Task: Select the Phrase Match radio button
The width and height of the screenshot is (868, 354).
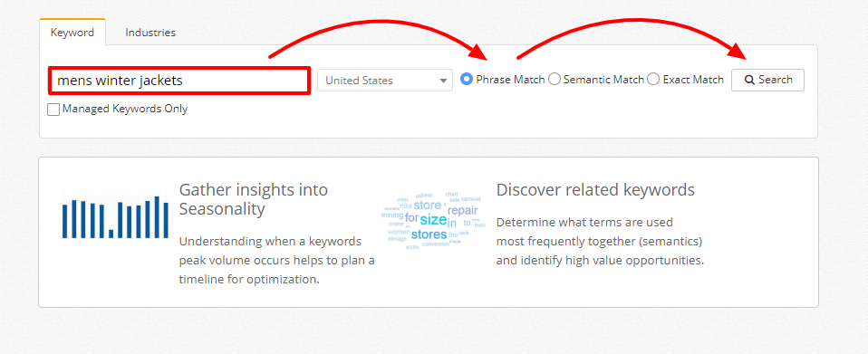Action: pyautogui.click(x=467, y=80)
